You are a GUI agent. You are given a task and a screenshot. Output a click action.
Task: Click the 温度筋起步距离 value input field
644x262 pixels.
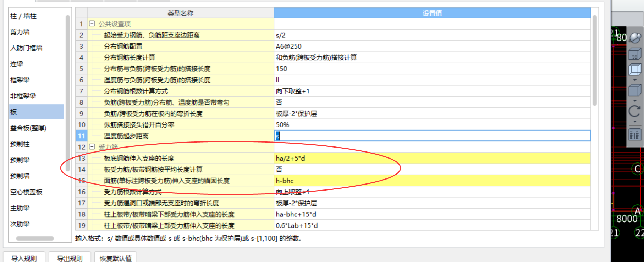(433, 136)
